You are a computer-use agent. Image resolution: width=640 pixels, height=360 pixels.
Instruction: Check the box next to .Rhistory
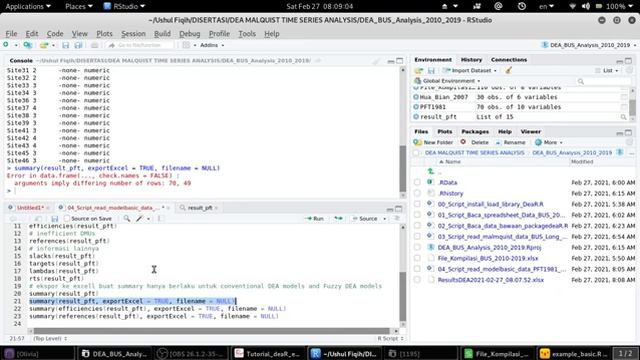coord(417,193)
